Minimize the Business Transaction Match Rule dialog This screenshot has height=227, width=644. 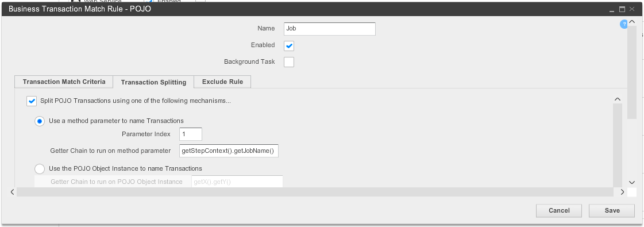pyautogui.click(x=623, y=9)
